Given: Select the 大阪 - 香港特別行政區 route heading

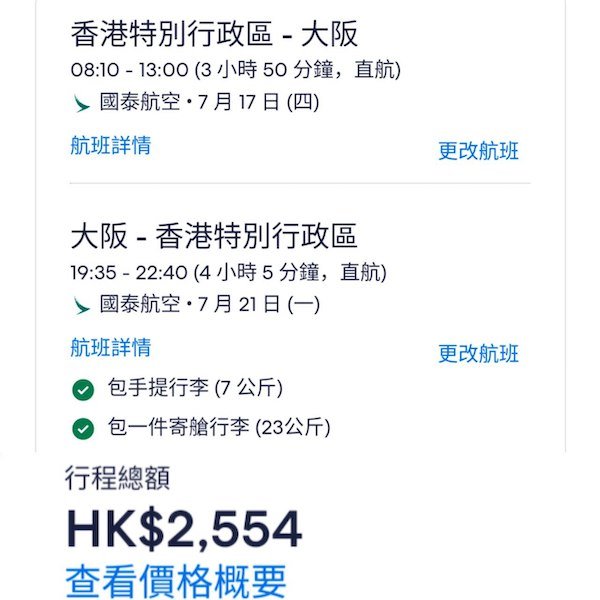Looking at the screenshot, I should [214, 237].
